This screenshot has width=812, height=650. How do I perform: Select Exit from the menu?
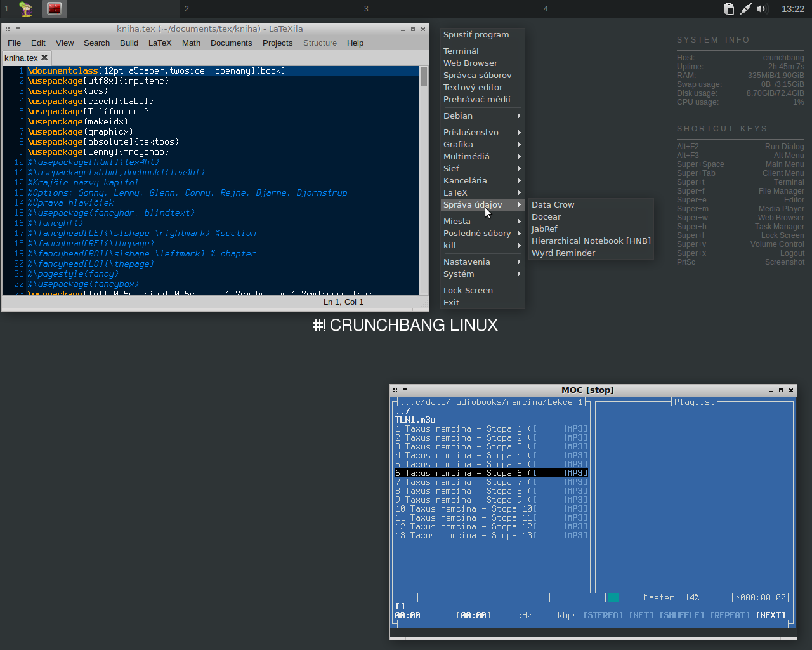[x=482, y=303]
